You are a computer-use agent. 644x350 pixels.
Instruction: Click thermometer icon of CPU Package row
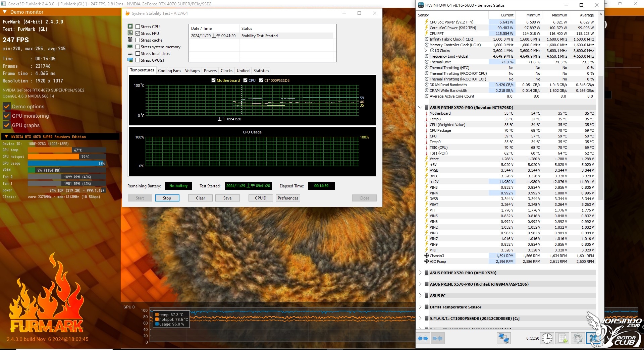[427, 130]
